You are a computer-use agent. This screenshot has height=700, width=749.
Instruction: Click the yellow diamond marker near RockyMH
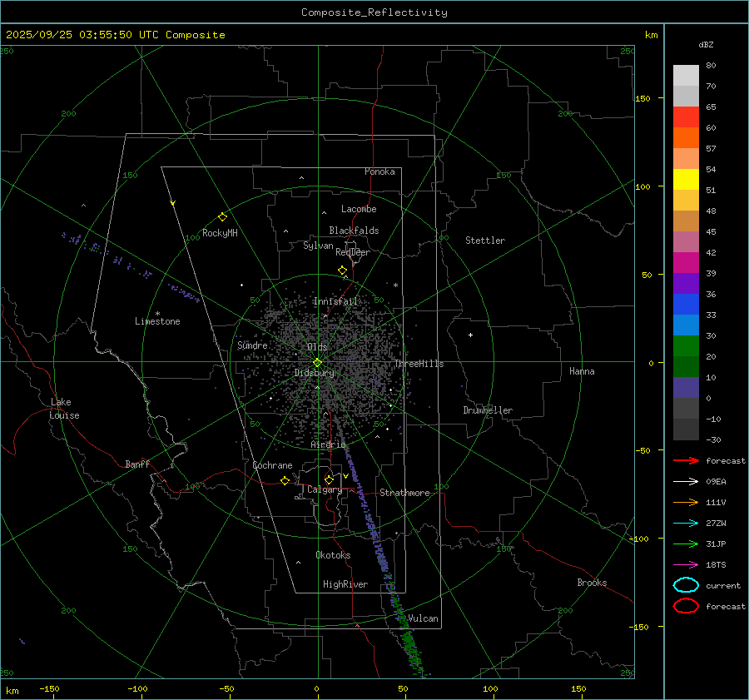click(222, 216)
